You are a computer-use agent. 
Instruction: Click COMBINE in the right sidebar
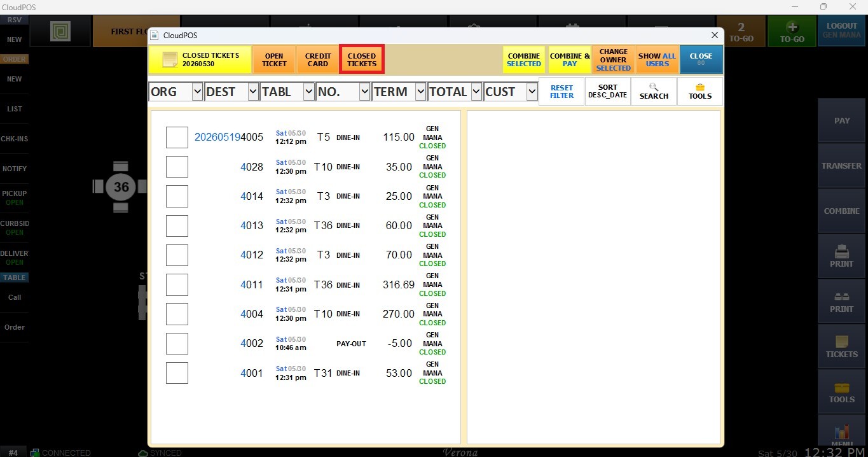tap(841, 211)
